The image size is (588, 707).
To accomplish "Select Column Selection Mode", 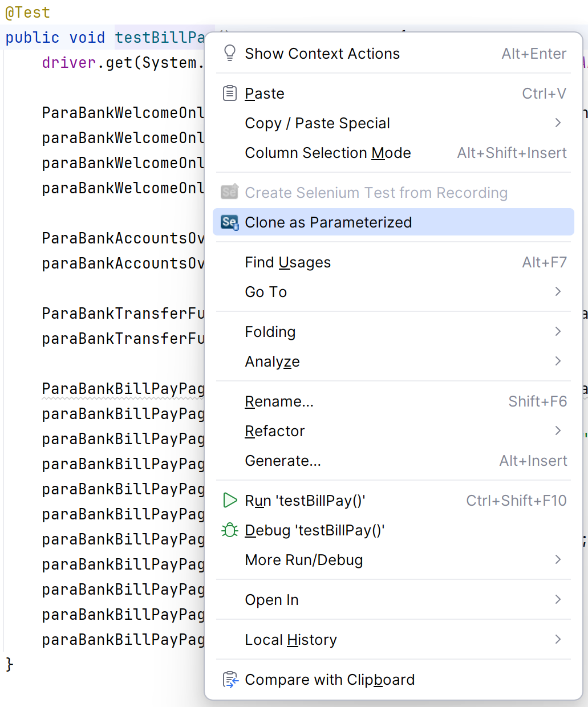I will pos(394,153).
